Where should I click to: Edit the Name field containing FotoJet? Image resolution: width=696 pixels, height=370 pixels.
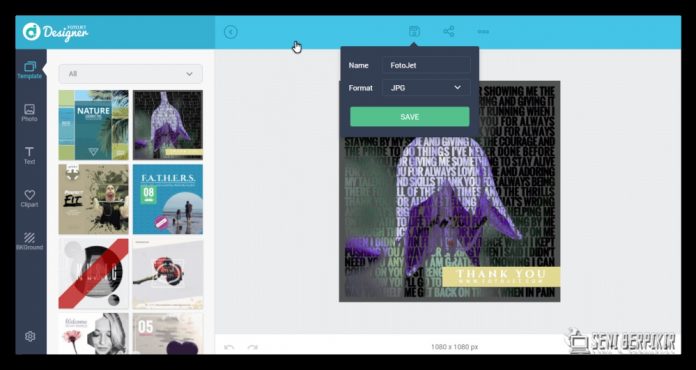pos(427,65)
